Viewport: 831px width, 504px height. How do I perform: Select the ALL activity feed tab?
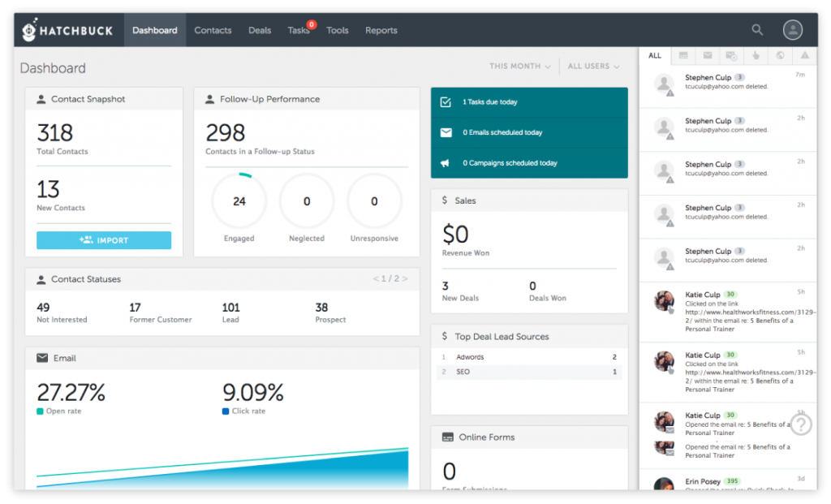tap(655, 56)
